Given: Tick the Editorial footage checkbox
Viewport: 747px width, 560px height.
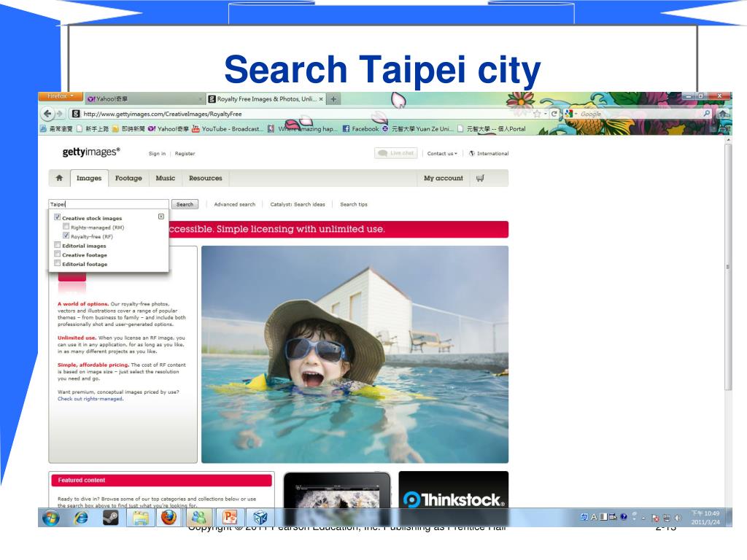Looking at the screenshot, I should point(57,263).
